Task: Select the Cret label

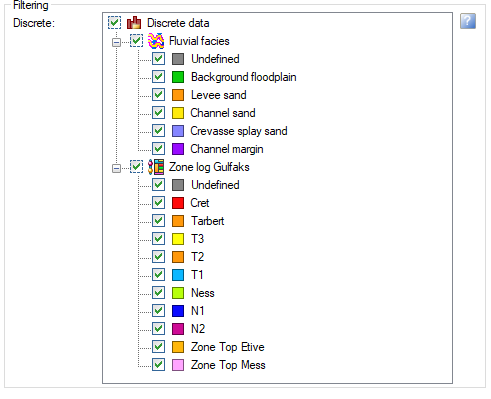Action: pos(200,203)
